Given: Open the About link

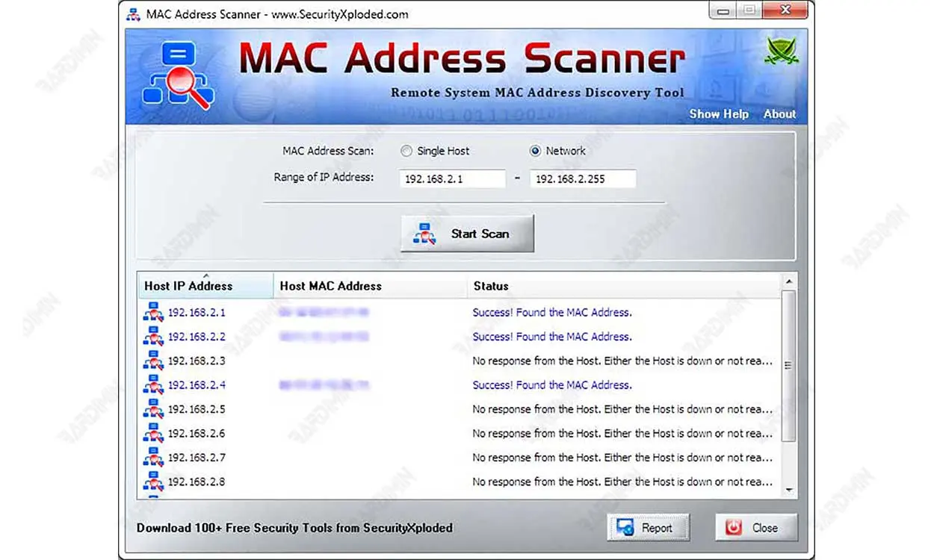Looking at the screenshot, I should (779, 114).
